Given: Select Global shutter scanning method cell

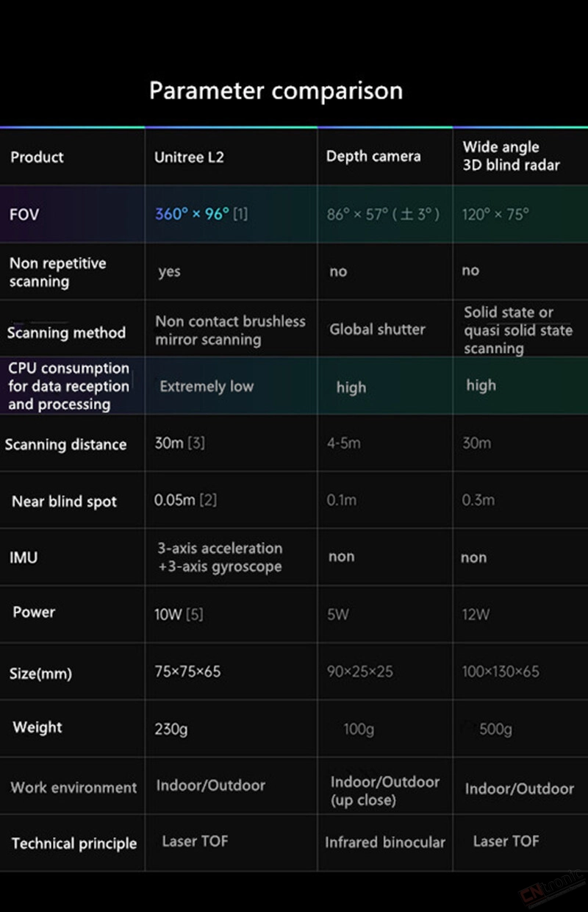Looking at the screenshot, I should [377, 329].
